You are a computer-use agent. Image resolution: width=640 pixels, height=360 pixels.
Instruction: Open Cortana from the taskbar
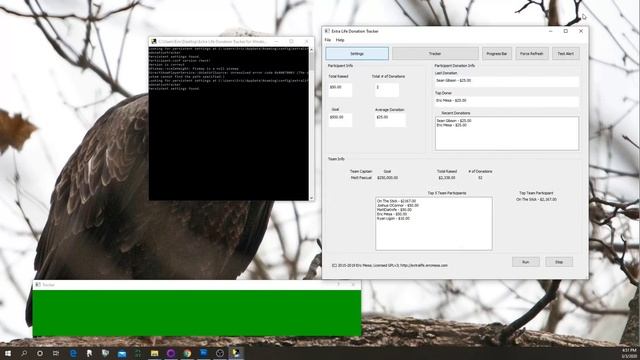click(40, 353)
